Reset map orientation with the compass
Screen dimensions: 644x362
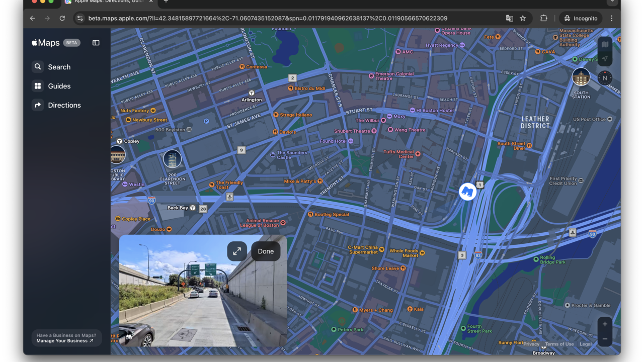[605, 78]
